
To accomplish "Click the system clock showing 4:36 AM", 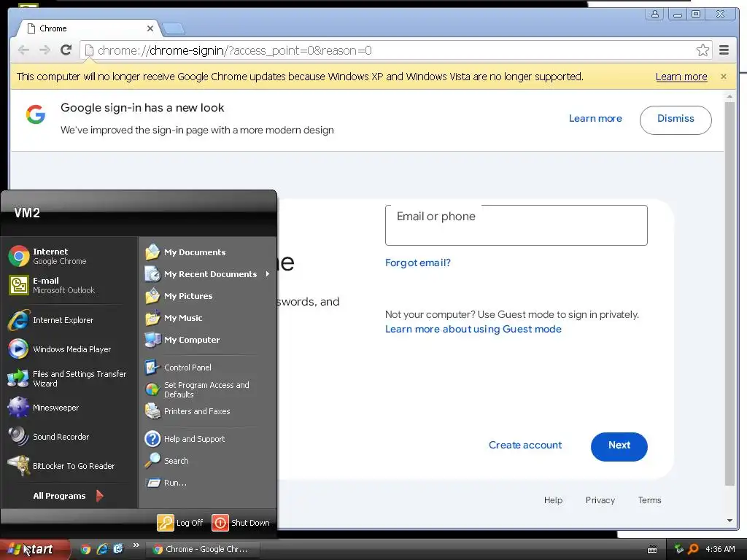I will [x=720, y=549].
